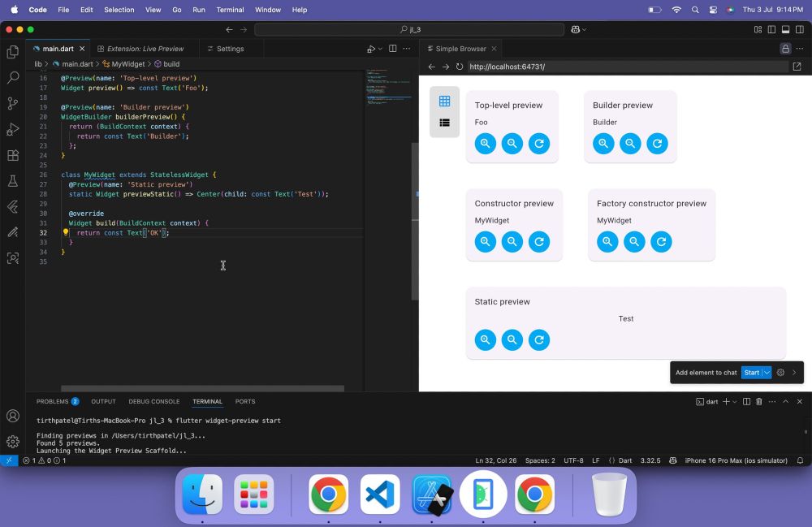The image size is (812, 527).
Task: Click Ln 32, Col 26 in status bar
Action: [495, 460]
